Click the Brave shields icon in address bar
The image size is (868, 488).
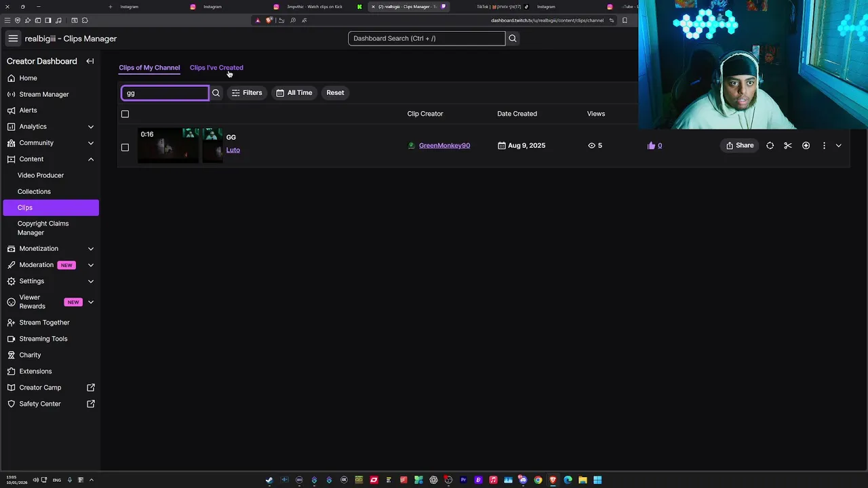(x=269, y=20)
